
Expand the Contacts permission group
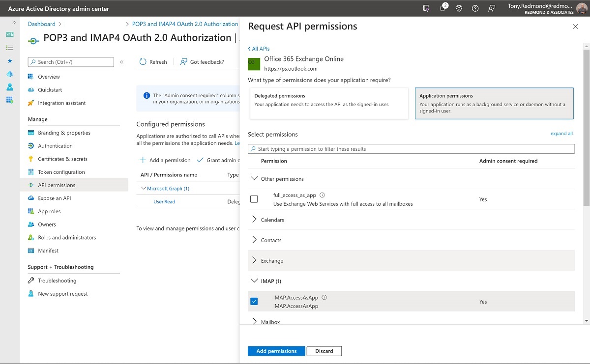click(x=254, y=240)
